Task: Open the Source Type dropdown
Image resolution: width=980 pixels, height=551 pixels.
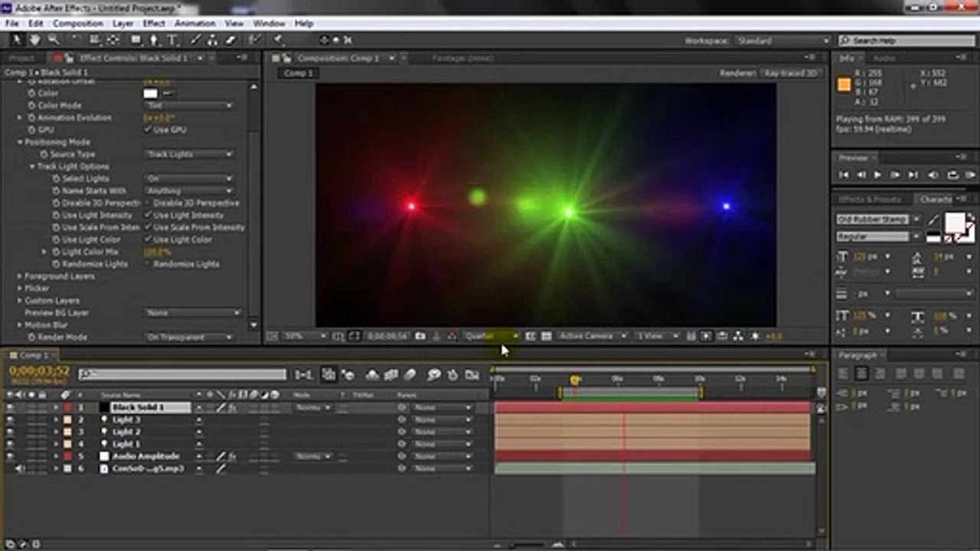Action: [x=189, y=154]
